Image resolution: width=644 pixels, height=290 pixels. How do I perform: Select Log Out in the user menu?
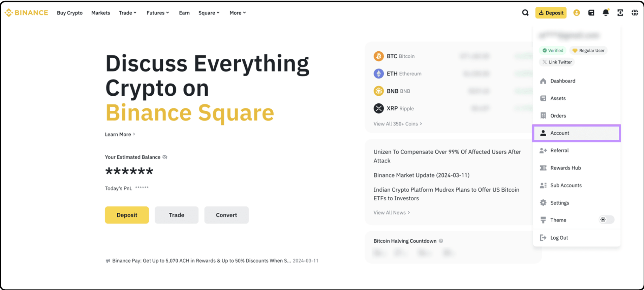pyautogui.click(x=577, y=238)
